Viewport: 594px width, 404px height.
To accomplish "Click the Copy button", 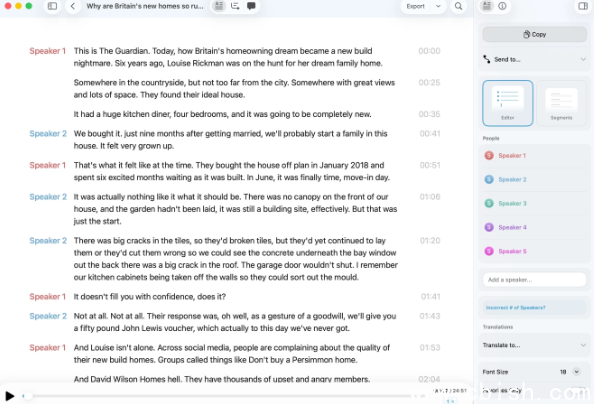I will pos(535,34).
